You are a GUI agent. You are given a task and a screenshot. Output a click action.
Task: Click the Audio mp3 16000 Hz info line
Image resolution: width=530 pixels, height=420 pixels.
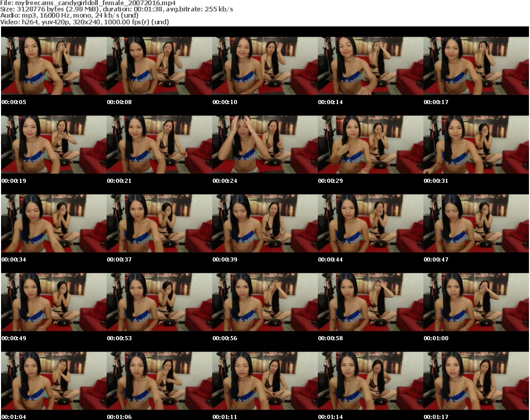click(69, 16)
